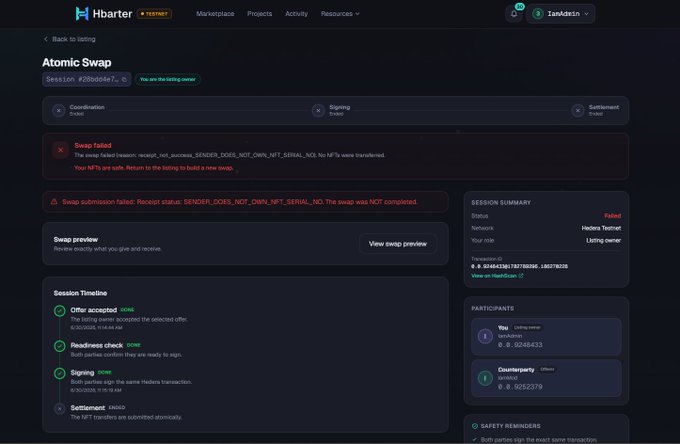The image size is (680, 444).
Task: Click the 'You are the listing owner' badge
Action: (x=167, y=79)
